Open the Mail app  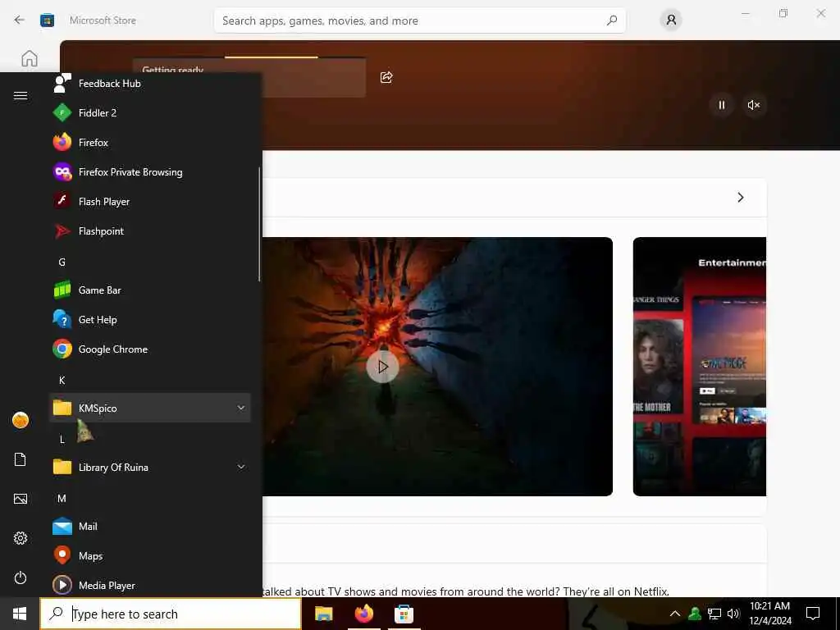click(x=150, y=527)
